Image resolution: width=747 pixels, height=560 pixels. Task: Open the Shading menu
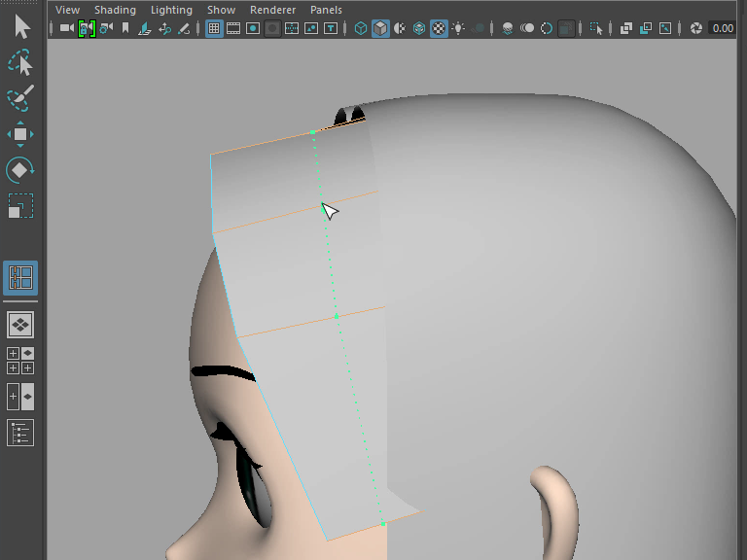click(115, 10)
